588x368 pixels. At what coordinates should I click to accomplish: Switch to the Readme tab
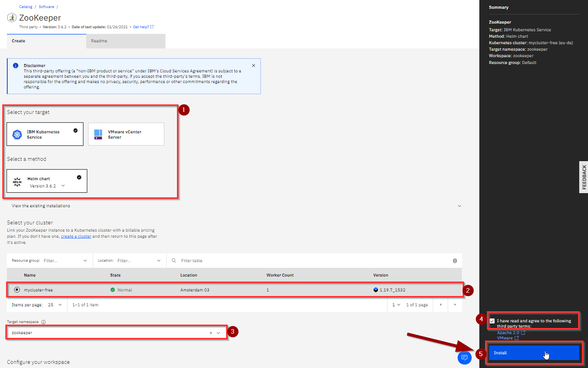126,41
